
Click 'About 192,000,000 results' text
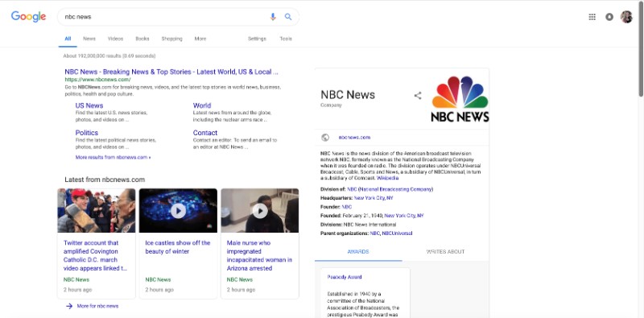click(109, 56)
